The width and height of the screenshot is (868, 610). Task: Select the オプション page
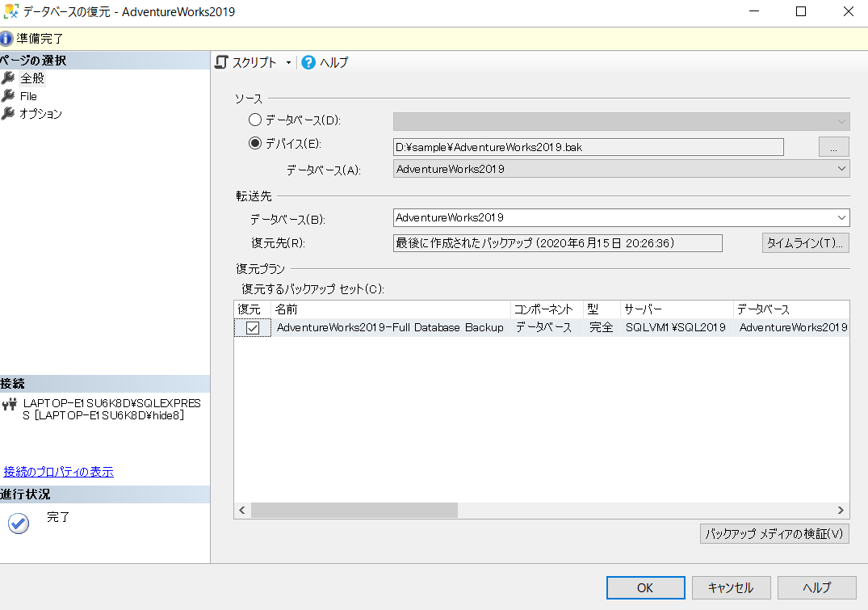[41, 114]
